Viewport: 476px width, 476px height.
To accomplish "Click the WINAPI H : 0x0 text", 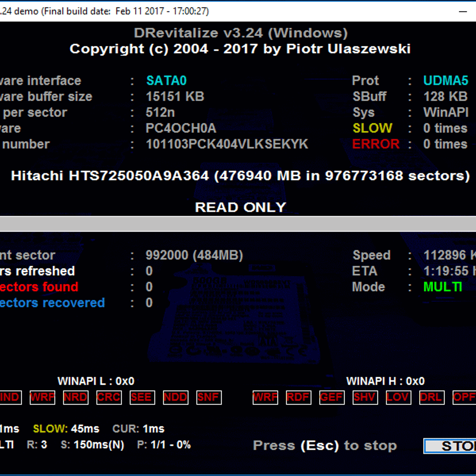I will click(386, 381).
